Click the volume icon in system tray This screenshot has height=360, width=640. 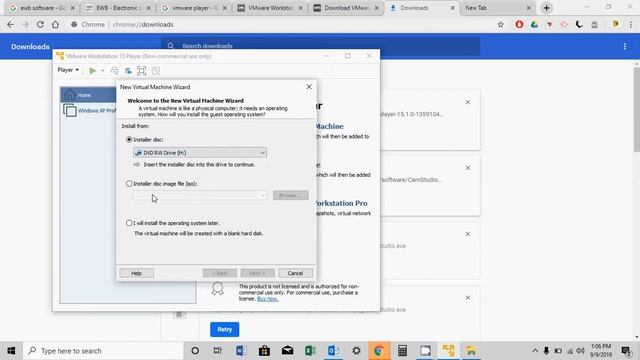(x=580, y=351)
